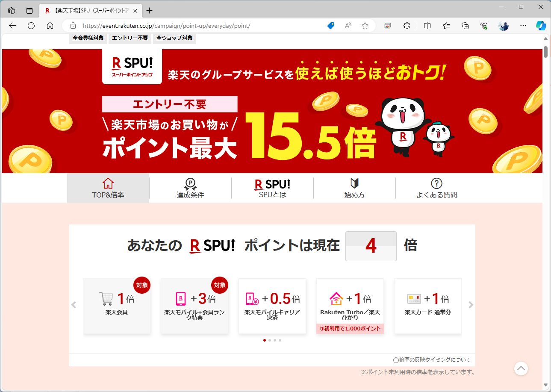Toggle the Split screen icon
The image size is (551, 392).
[427, 26]
